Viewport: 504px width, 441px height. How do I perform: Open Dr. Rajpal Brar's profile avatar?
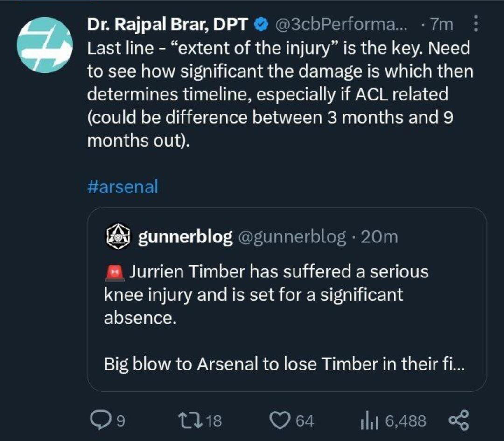pos(45,45)
